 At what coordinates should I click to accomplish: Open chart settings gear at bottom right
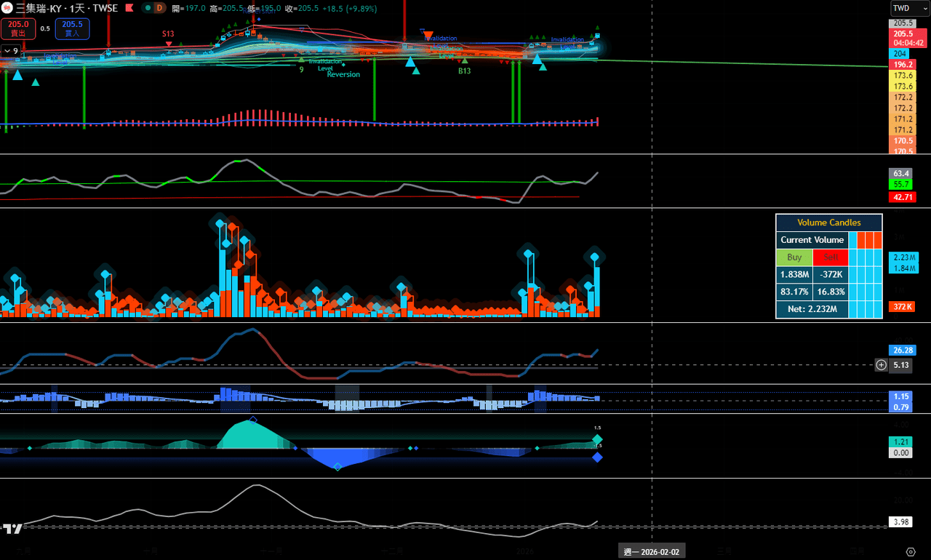(910, 552)
